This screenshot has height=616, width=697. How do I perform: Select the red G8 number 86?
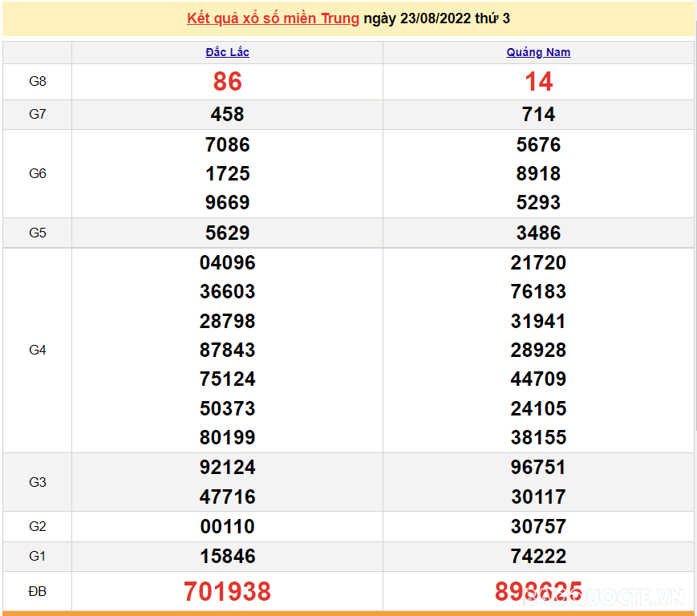pos(227,82)
